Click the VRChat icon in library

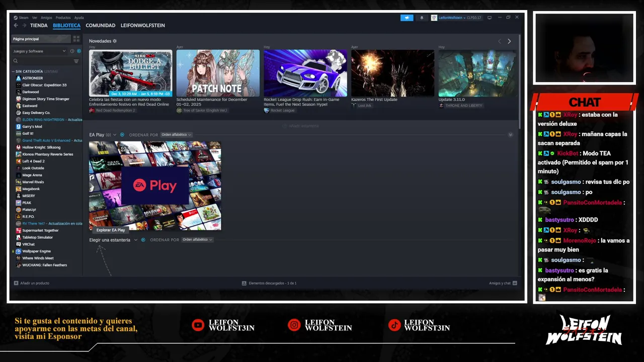(19, 244)
